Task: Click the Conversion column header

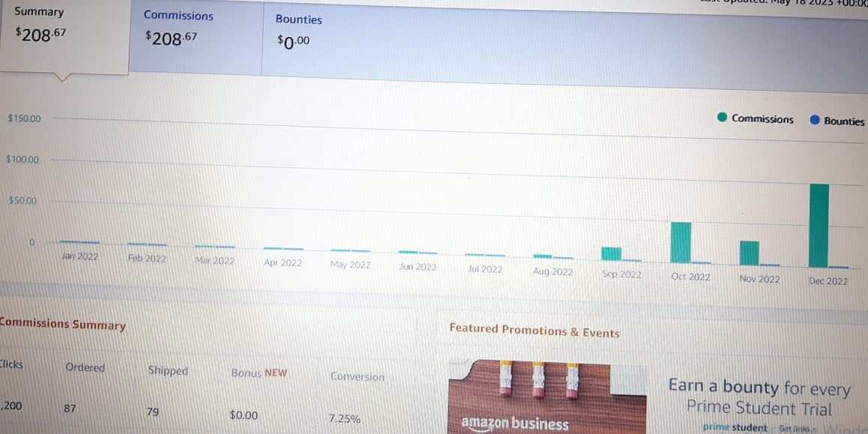Action: pyautogui.click(x=357, y=376)
